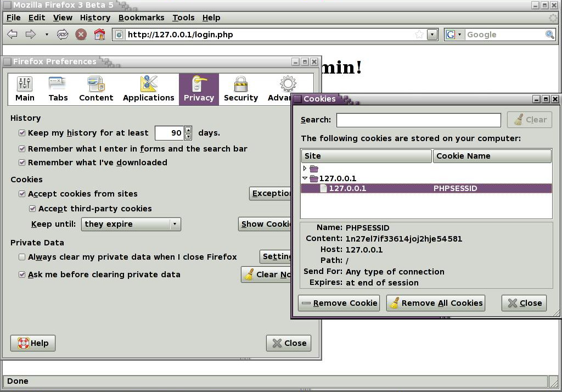Image resolution: width=562 pixels, height=392 pixels.
Task: Click the Reload page icon
Action: coord(62,35)
